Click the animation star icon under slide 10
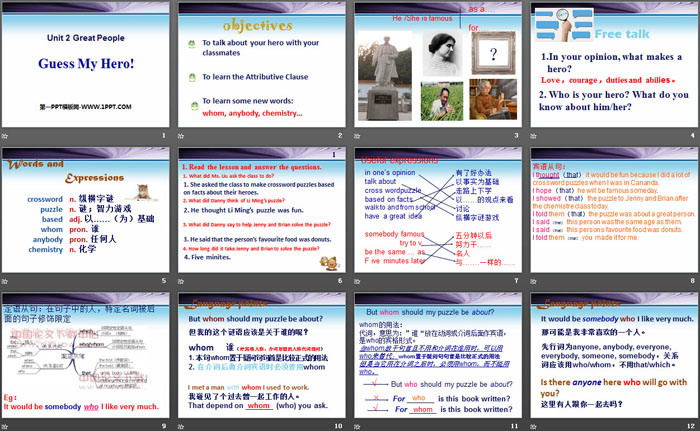Viewport: 700px width, 431px height. point(181,427)
